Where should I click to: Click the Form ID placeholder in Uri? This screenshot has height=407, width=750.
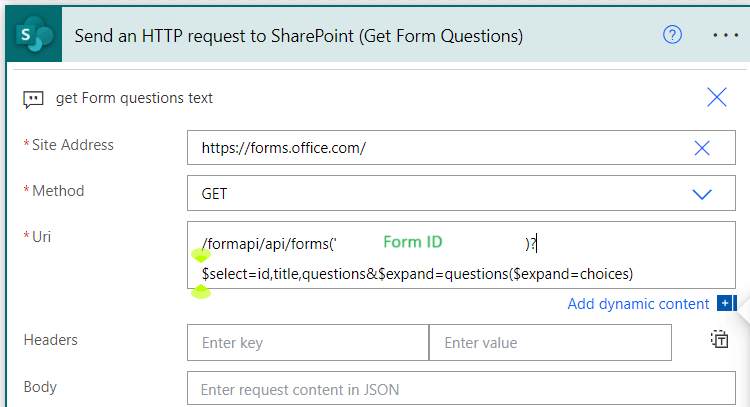[x=413, y=243]
